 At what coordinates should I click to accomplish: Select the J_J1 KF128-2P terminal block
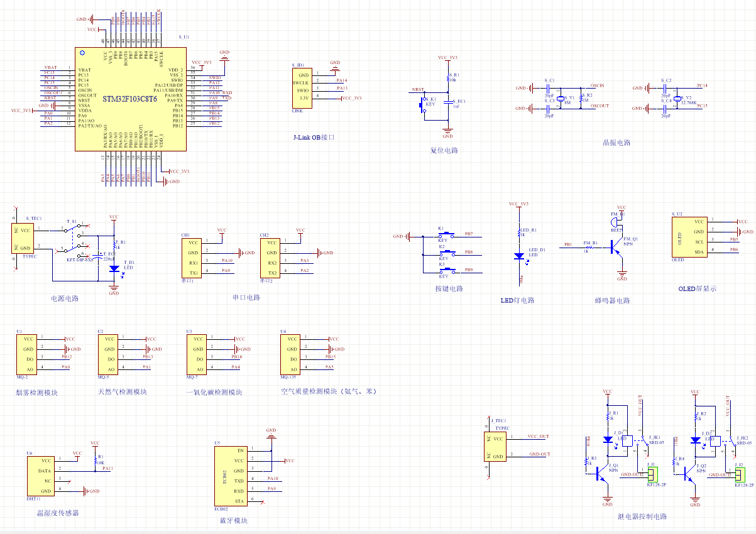pyautogui.click(x=652, y=473)
